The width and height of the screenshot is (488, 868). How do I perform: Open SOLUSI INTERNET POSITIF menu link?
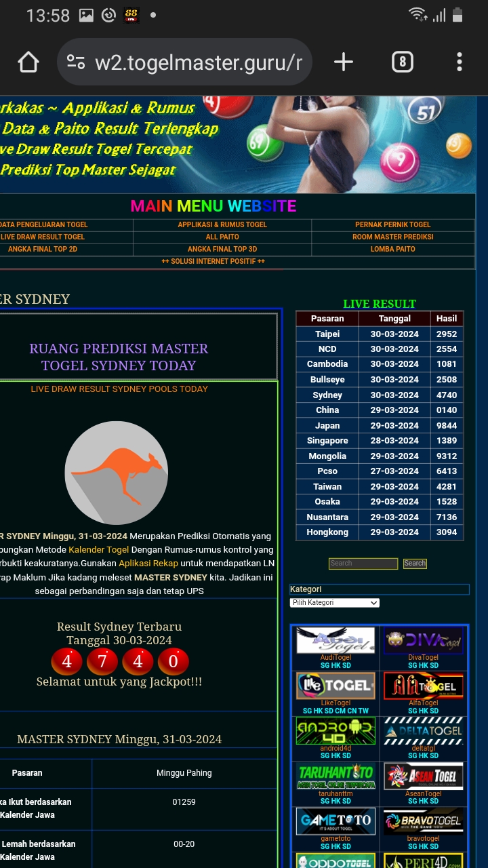[x=213, y=262]
